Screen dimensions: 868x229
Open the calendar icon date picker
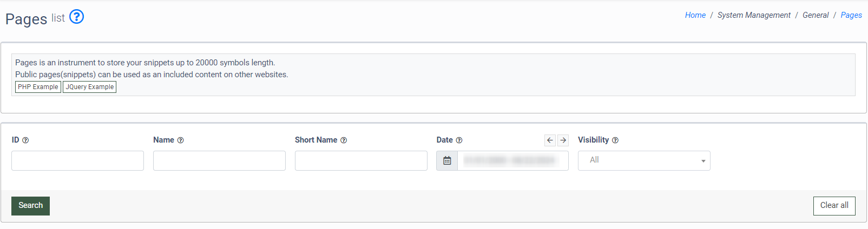pos(447,161)
